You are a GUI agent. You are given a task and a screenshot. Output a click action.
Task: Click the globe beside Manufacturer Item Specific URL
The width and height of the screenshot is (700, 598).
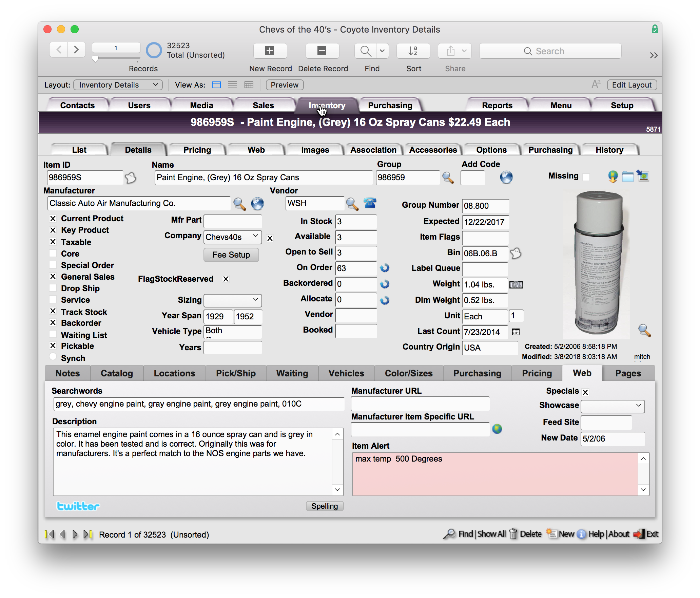497,429
